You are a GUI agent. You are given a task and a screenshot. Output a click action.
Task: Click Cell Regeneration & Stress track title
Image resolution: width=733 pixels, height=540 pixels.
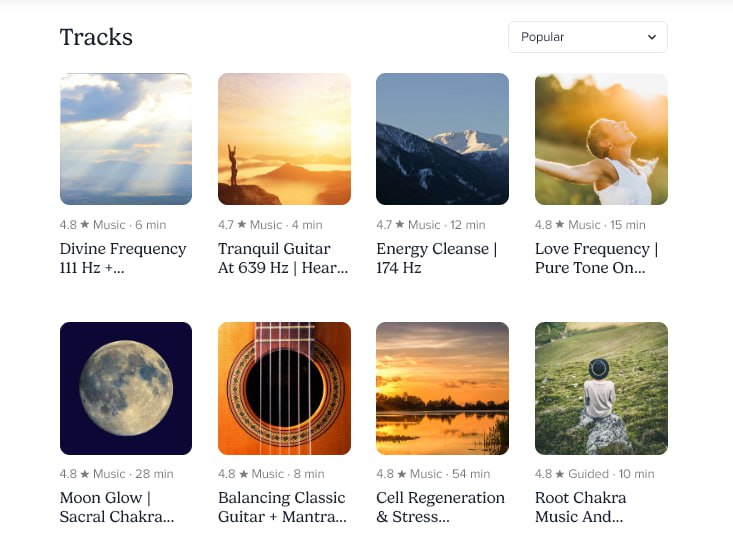[440, 507]
